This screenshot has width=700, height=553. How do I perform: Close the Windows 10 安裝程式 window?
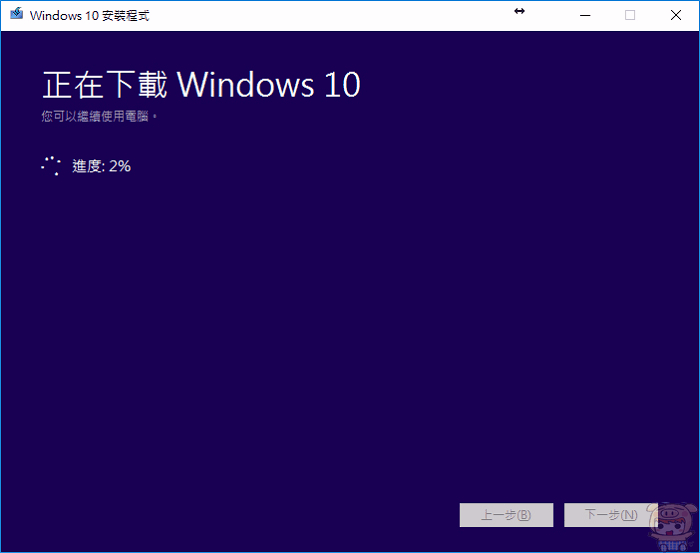tap(675, 16)
